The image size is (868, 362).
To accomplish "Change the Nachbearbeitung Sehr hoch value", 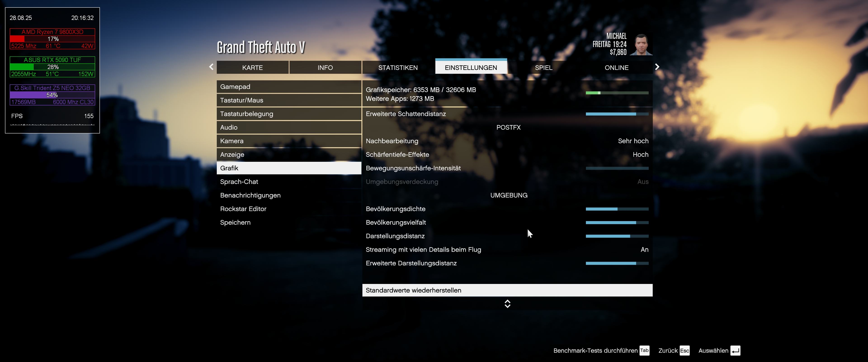I will point(633,141).
